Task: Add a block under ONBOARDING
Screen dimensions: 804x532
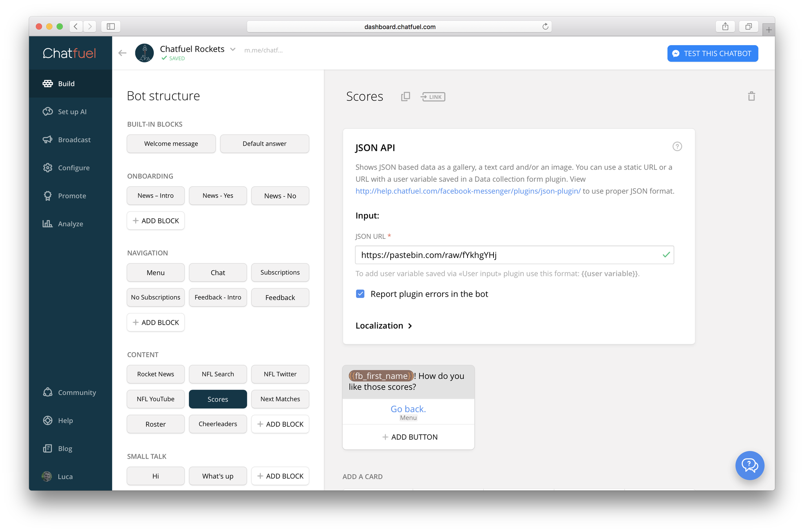Action: pyautogui.click(x=155, y=221)
